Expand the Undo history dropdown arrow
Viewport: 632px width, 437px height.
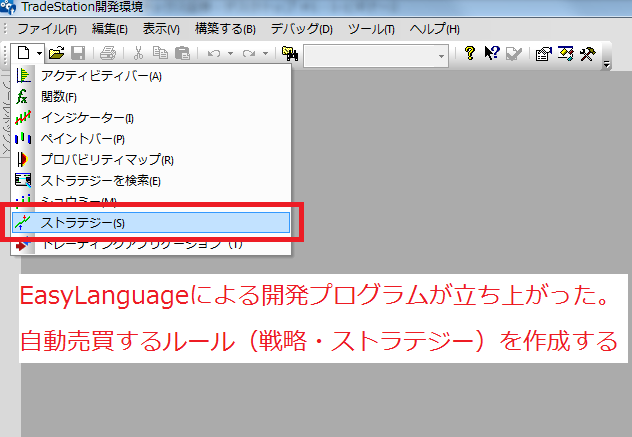[x=231, y=53]
